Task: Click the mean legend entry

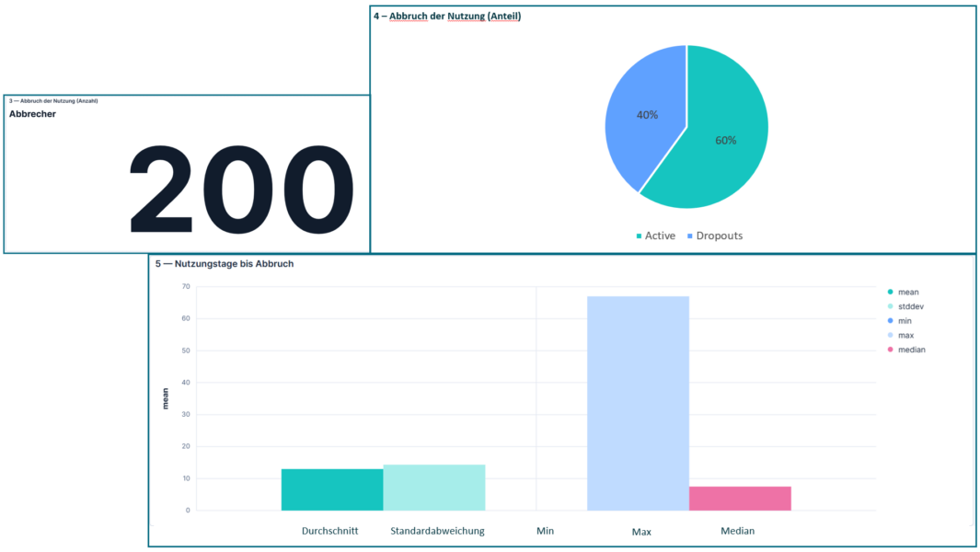Action: coord(903,292)
